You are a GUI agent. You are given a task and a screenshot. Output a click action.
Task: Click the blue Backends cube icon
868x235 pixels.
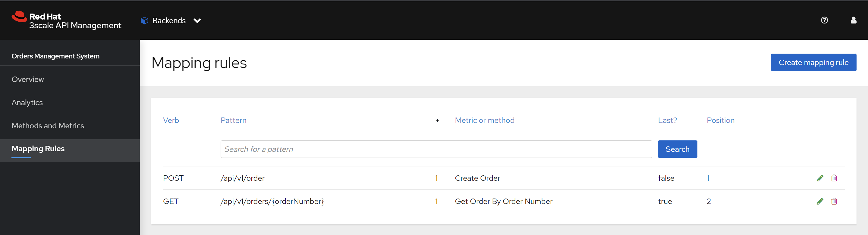click(144, 20)
